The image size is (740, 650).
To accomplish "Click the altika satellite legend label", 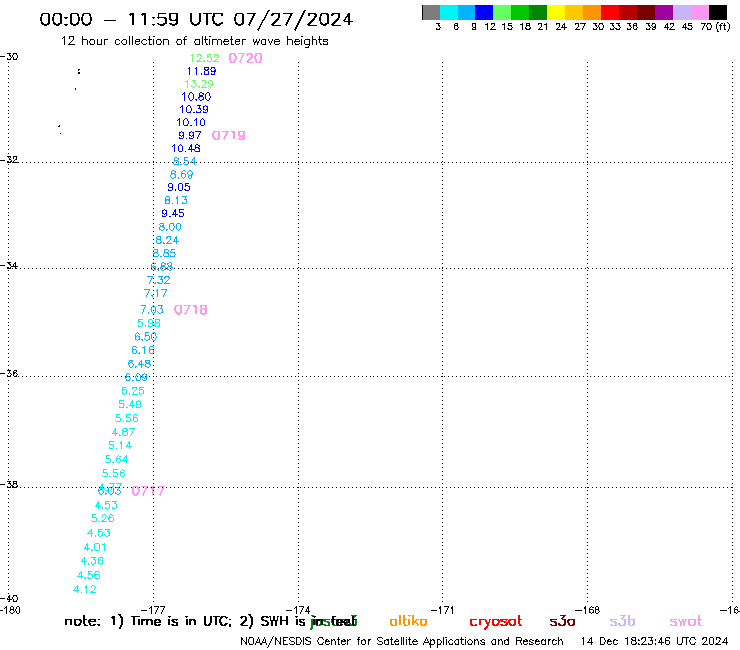I will pos(408,621).
